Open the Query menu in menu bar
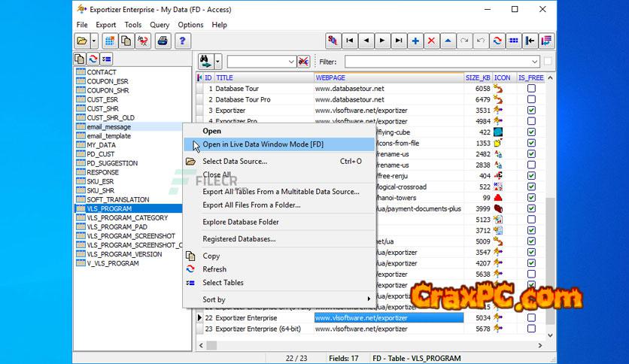629x364 pixels. (x=160, y=25)
